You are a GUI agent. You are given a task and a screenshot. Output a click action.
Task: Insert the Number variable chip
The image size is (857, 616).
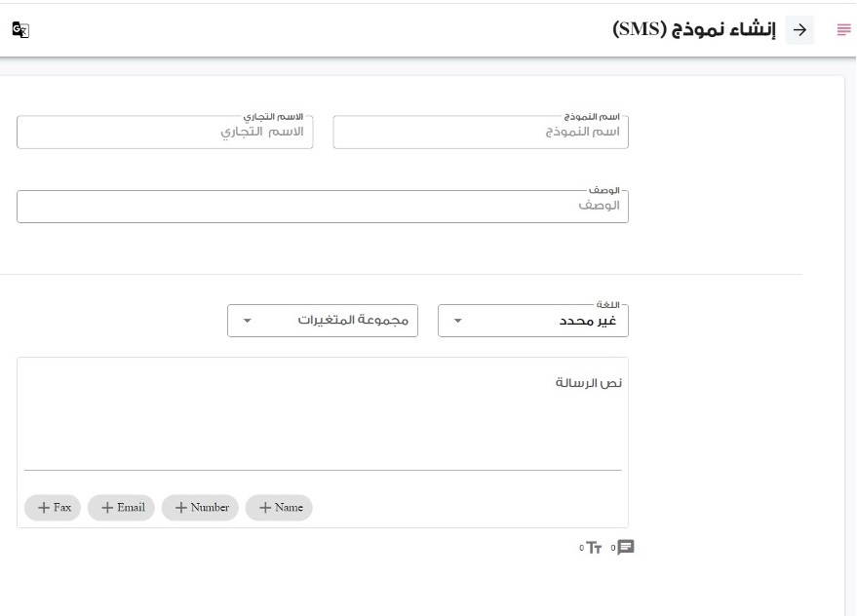point(200,508)
